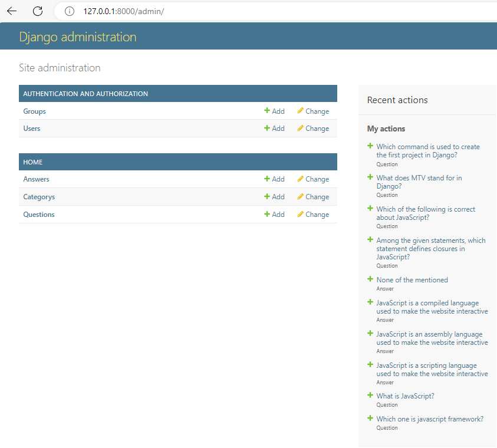Open the 'None of the mentioned' answer entry

tap(412, 279)
